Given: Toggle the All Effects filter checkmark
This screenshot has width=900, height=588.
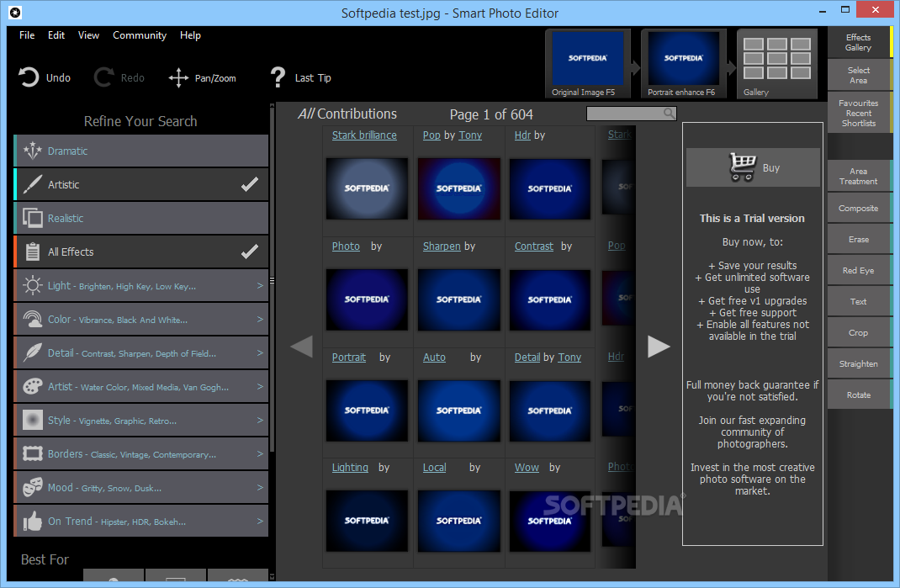Looking at the screenshot, I should click(250, 252).
